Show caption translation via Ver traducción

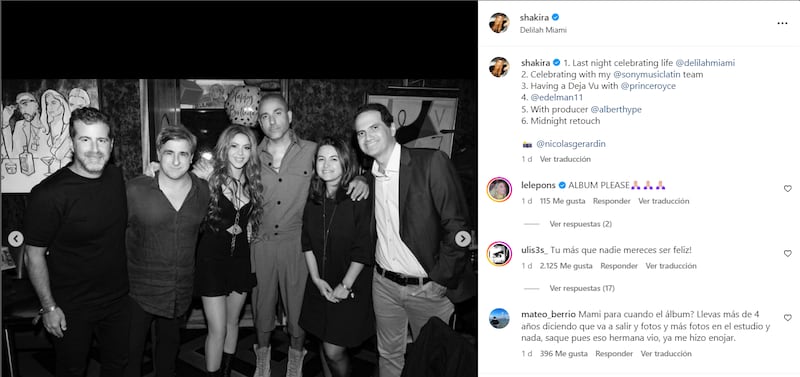coord(565,159)
